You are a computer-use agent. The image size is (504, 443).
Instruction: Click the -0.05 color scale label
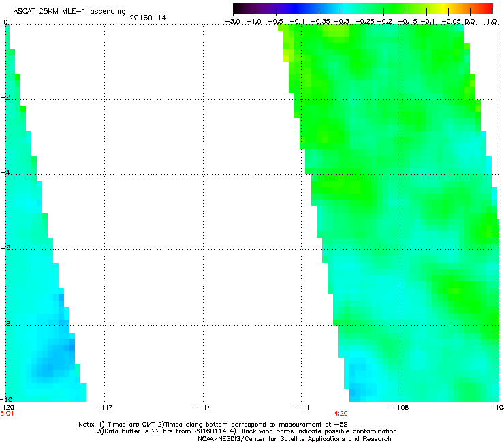click(x=451, y=22)
